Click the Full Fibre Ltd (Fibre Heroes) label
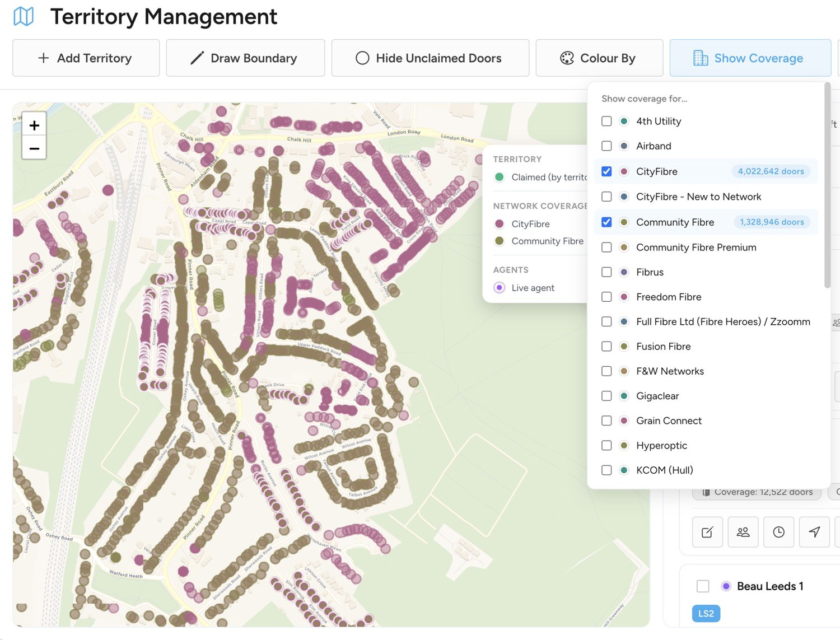Screen dimensions: 840x640 [x=723, y=321]
